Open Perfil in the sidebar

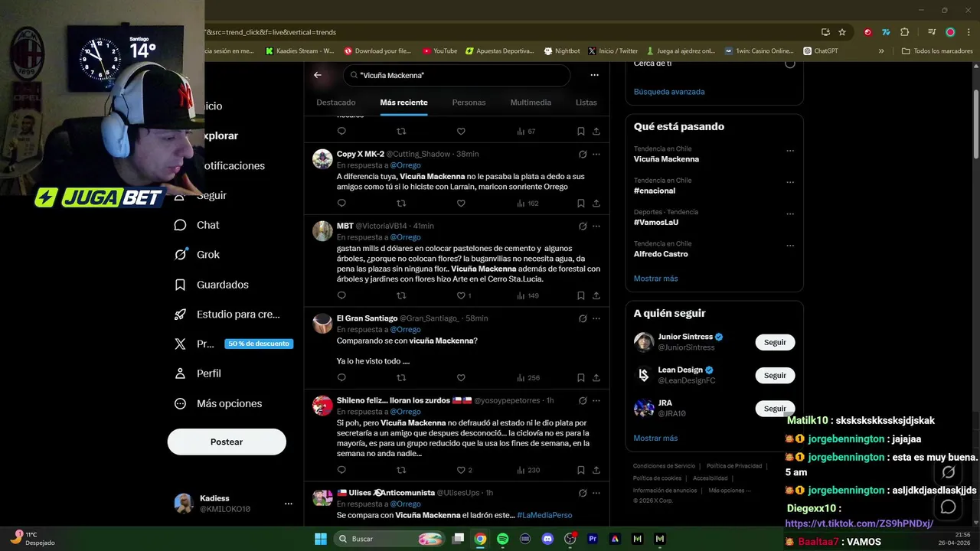[x=198, y=373]
